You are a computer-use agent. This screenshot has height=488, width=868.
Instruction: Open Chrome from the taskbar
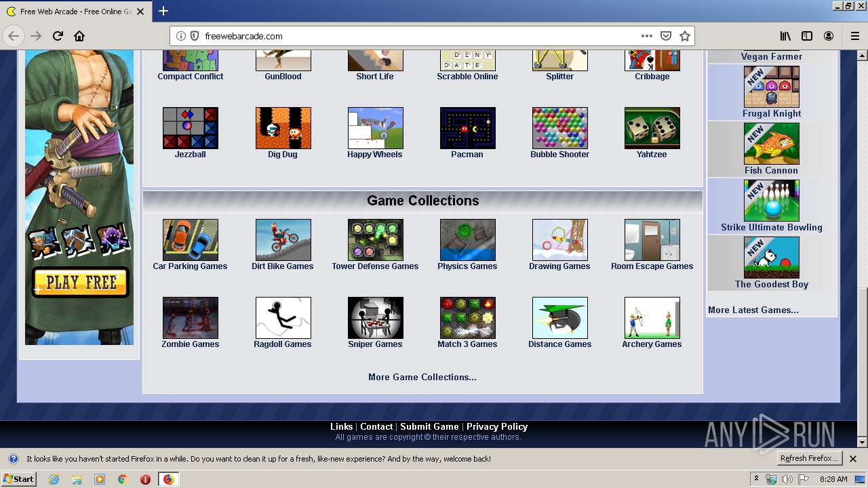tap(122, 479)
